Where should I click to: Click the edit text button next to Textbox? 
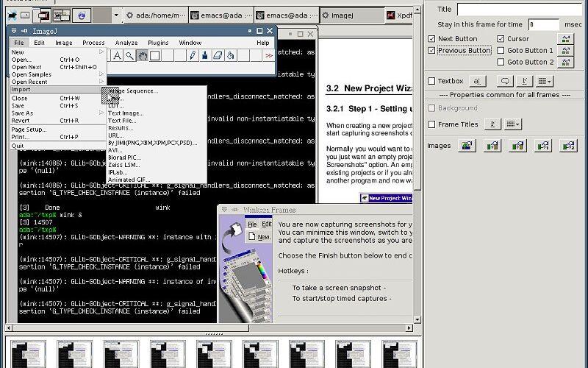pos(477,81)
